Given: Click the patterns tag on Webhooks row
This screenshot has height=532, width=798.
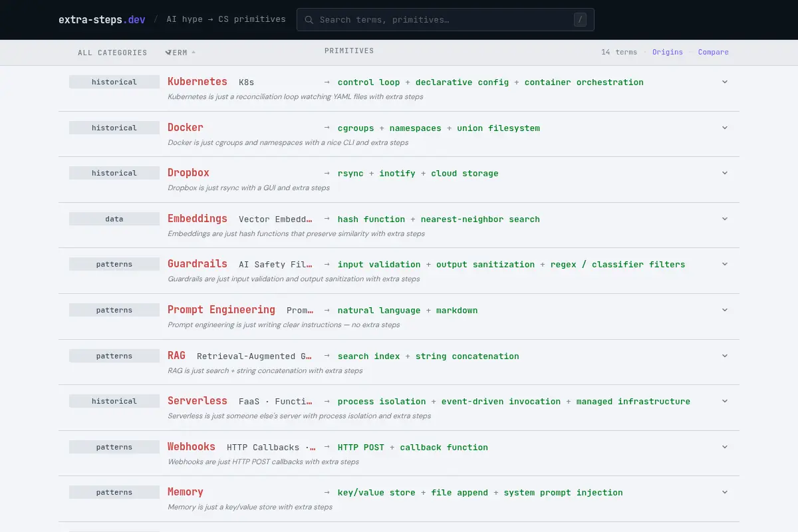Looking at the screenshot, I should 114,447.
